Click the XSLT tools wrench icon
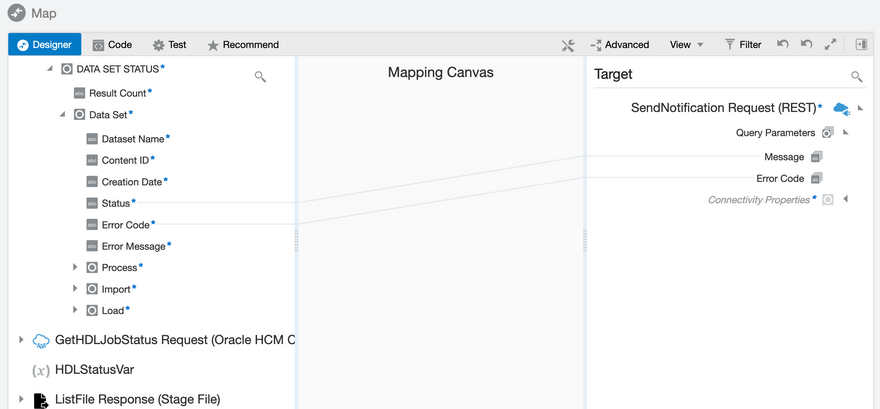The height and width of the screenshot is (409, 880). (568, 45)
